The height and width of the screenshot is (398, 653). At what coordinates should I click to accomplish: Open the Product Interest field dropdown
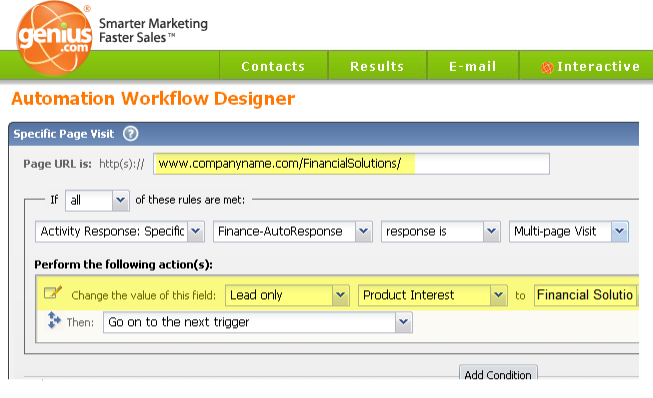(433, 295)
